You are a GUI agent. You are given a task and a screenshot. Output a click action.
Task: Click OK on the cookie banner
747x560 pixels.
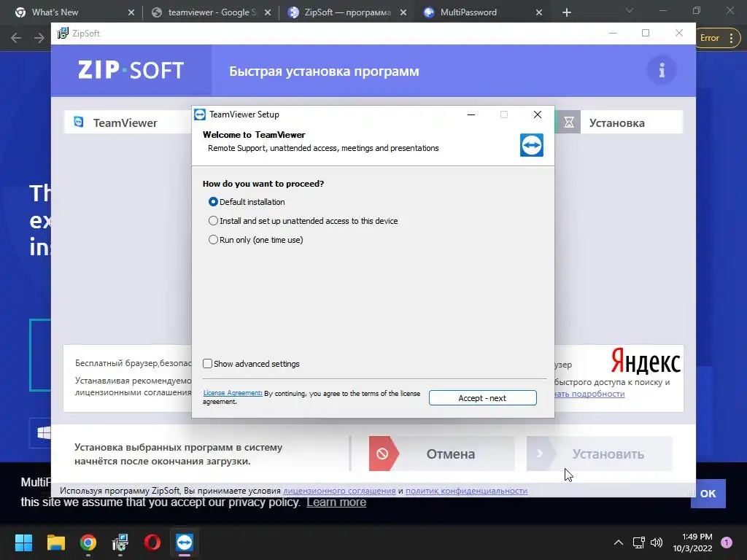tap(708, 494)
